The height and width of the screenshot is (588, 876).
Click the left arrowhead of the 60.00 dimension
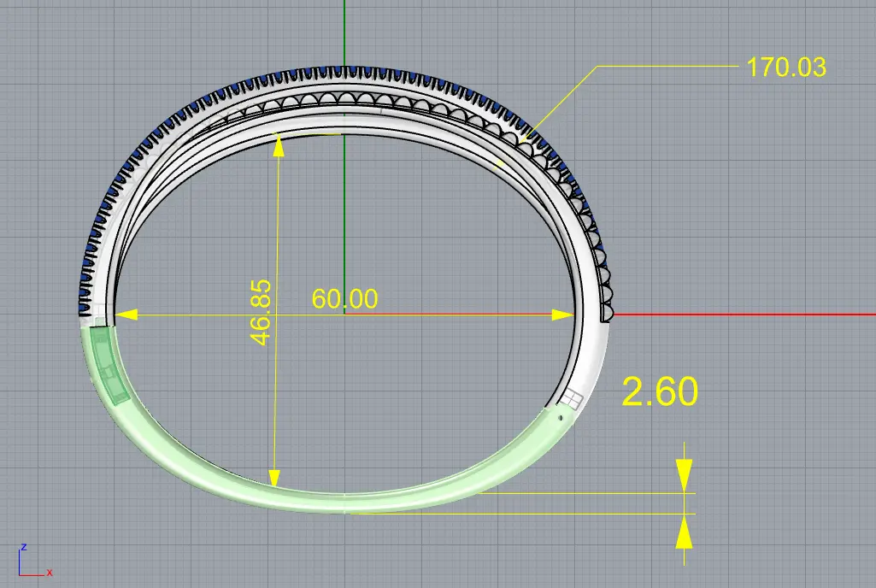coord(126,315)
